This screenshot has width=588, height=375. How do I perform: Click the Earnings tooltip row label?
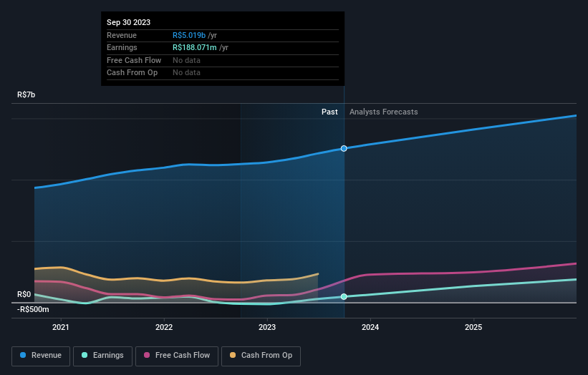122,47
